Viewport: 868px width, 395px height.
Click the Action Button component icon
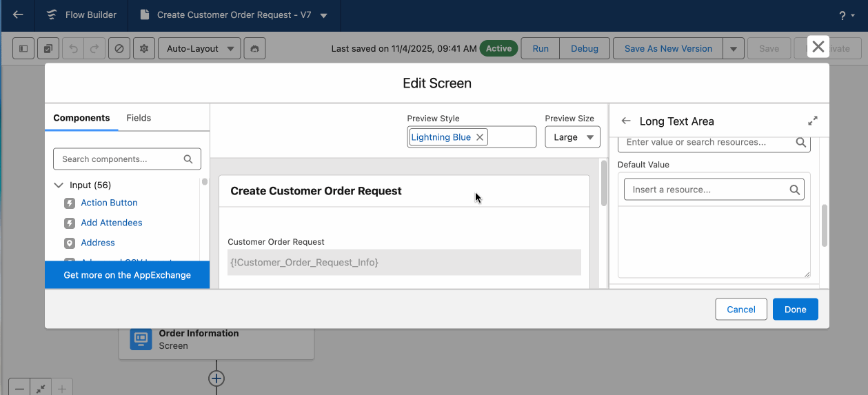click(x=70, y=203)
